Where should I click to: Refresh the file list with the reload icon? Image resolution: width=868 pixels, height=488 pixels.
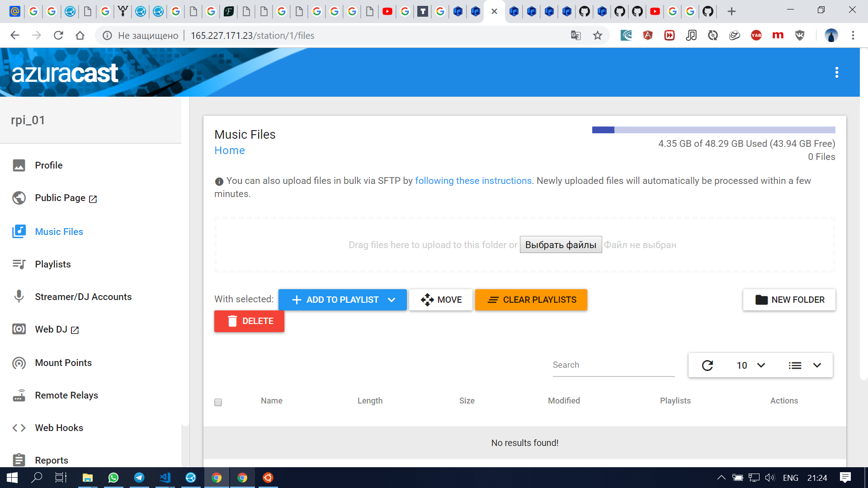tap(708, 365)
